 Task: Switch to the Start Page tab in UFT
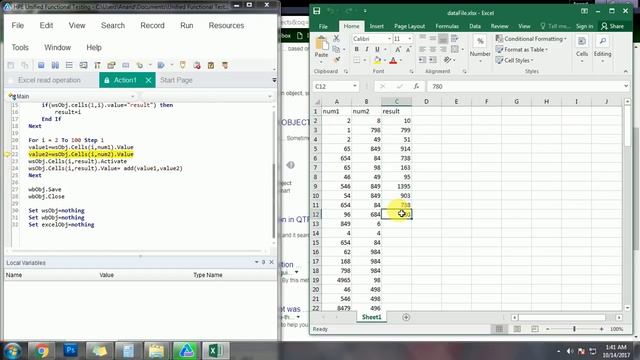(176, 80)
